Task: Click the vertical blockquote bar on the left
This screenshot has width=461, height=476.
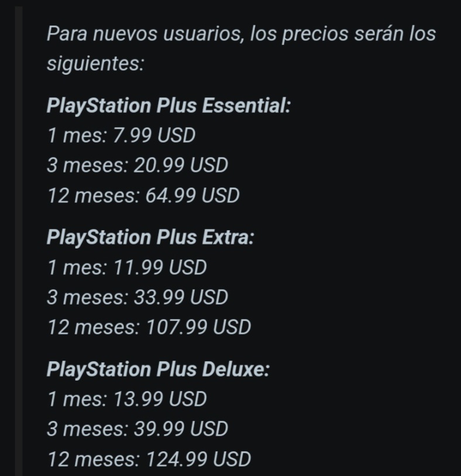Action: click(19, 241)
